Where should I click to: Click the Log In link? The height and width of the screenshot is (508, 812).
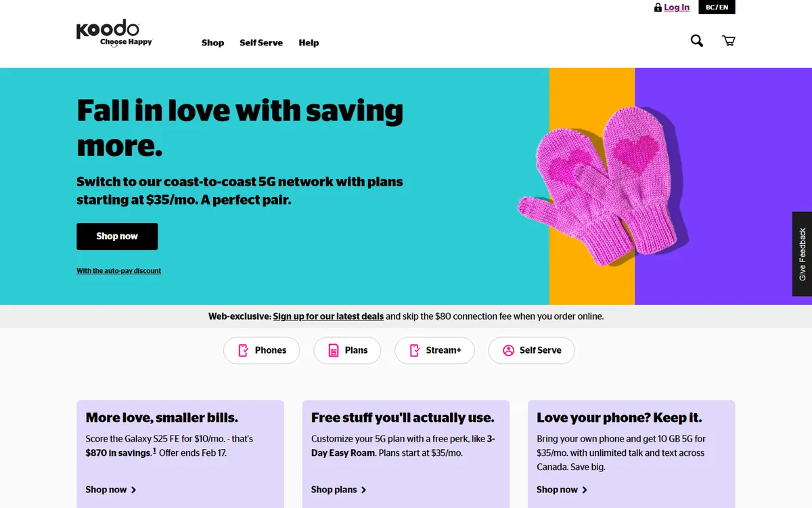(677, 7)
